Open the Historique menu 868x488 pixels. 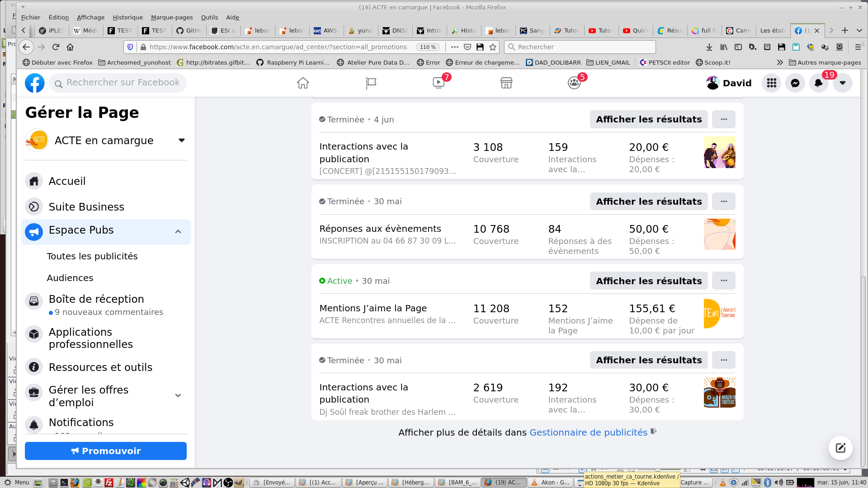pyautogui.click(x=127, y=17)
